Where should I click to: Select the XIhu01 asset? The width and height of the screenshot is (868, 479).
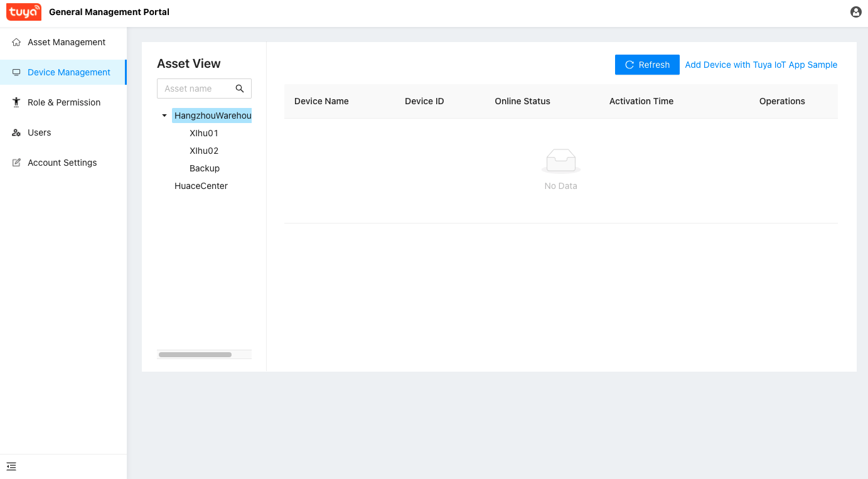(x=204, y=133)
